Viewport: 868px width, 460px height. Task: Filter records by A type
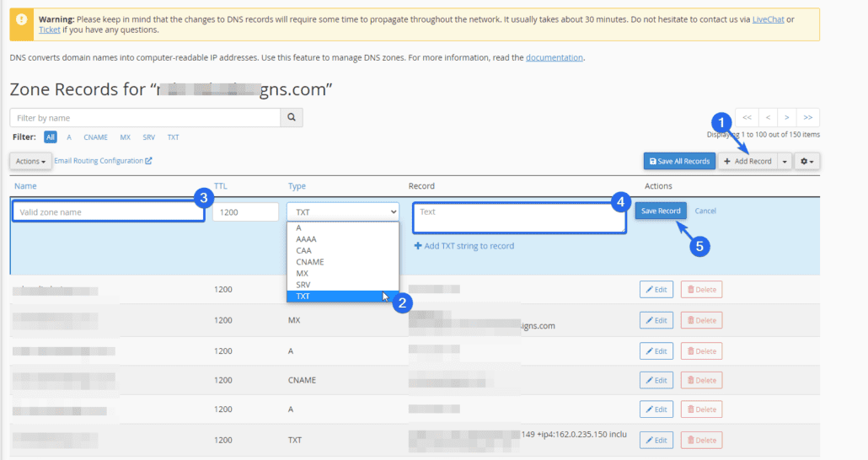click(x=69, y=137)
